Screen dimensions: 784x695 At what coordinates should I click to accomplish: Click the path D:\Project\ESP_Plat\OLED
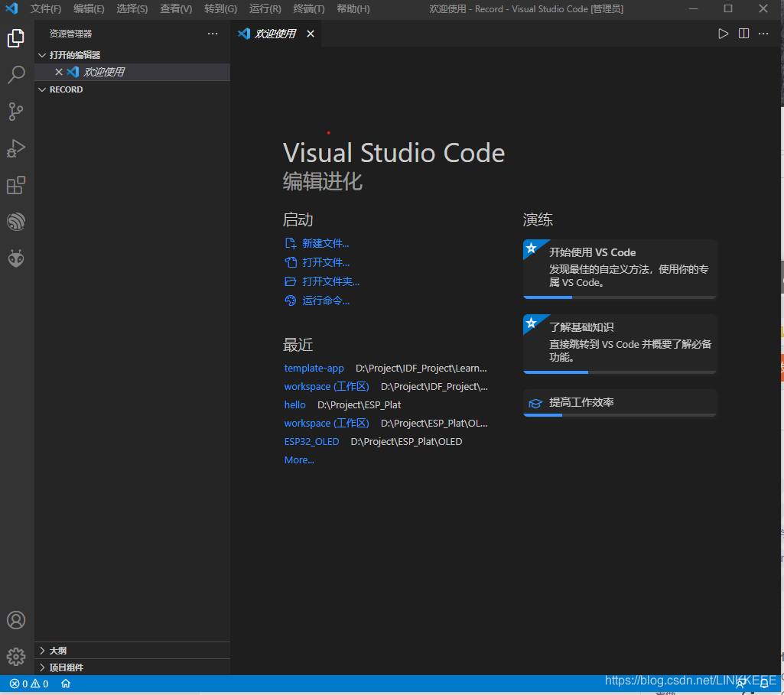pyautogui.click(x=406, y=442)
